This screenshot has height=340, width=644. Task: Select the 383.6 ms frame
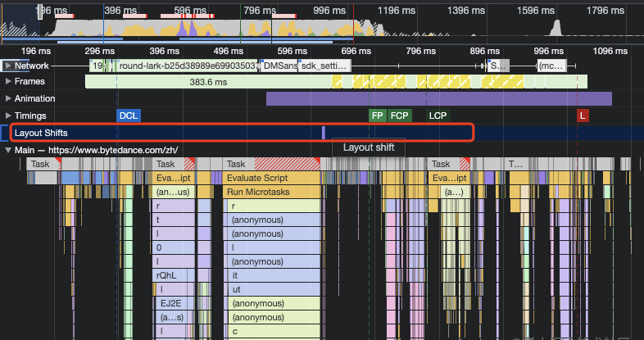click(x=208, y=82)
